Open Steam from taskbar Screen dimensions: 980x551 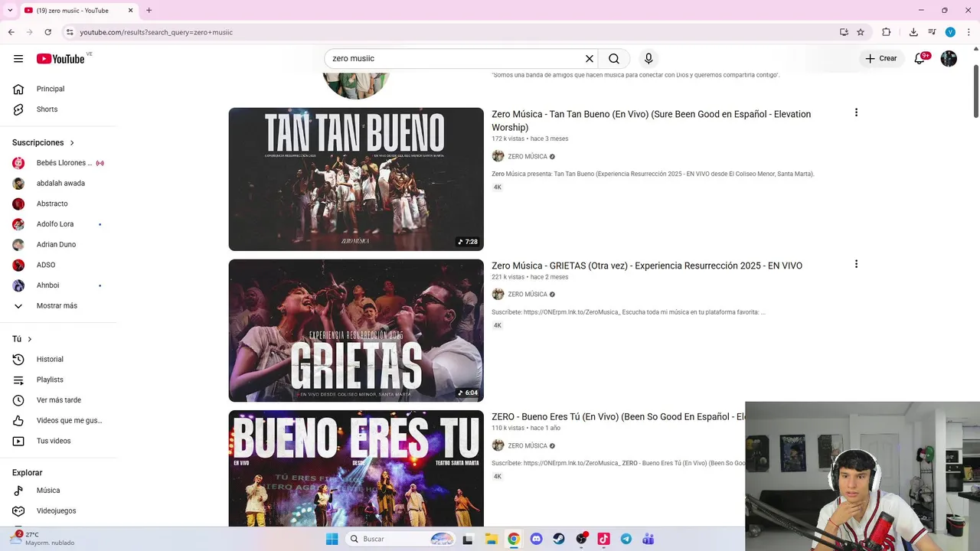(559, 539)
